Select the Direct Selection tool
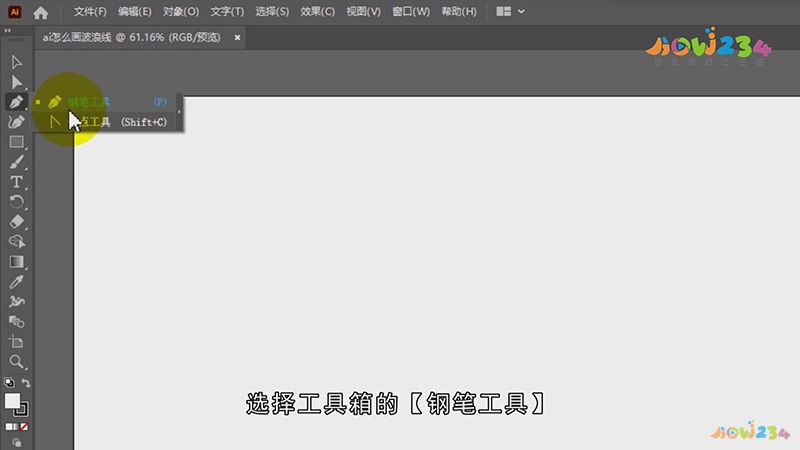This screenshot has width=800, height=450. pos(16,82)
